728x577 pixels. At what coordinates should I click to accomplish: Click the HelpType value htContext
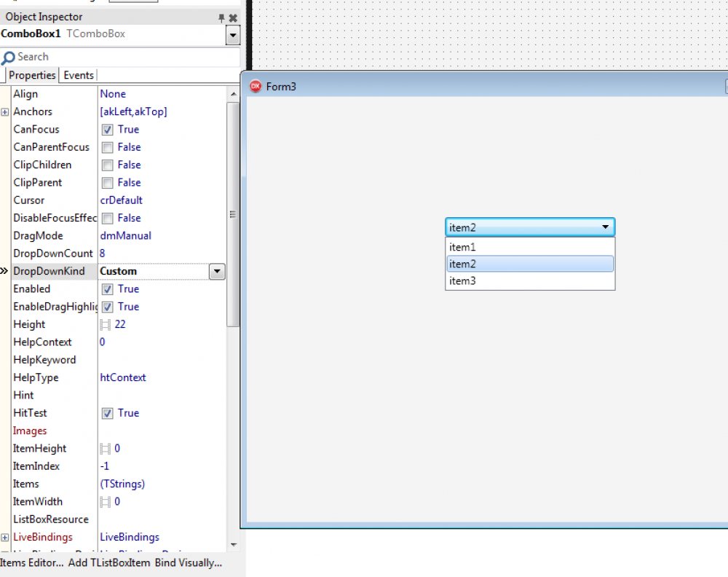coord(122,377)
